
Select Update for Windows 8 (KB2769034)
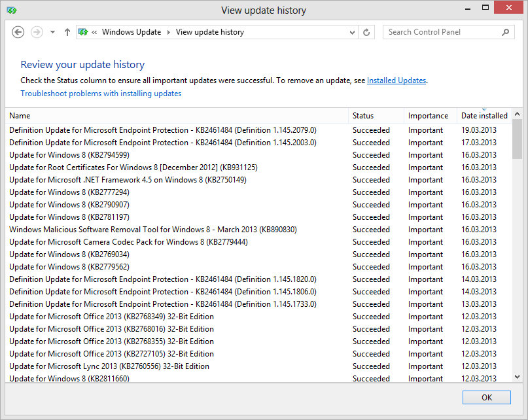tap(258, 255)
